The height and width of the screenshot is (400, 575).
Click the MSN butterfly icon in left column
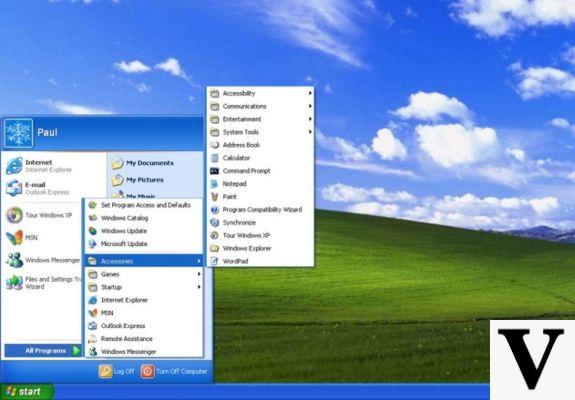tap(14, 238)
